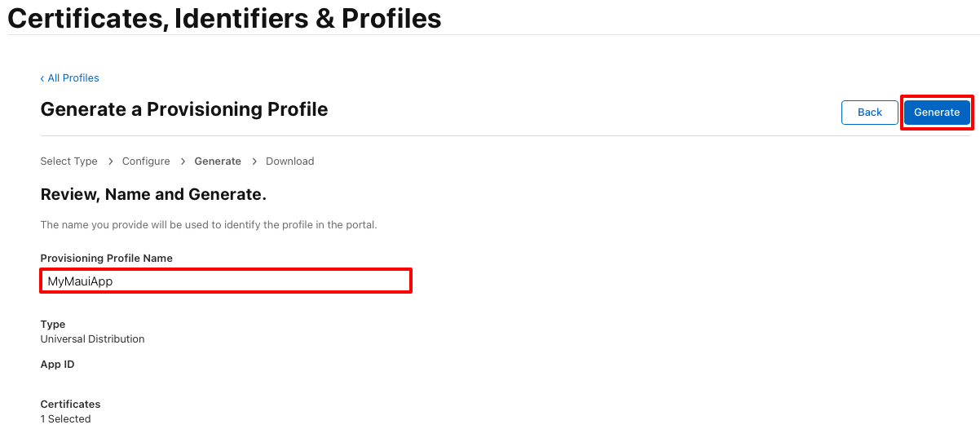Jump to the Download breadcrumb step
This screenshot has height=438, width=980.
point(289,161)
